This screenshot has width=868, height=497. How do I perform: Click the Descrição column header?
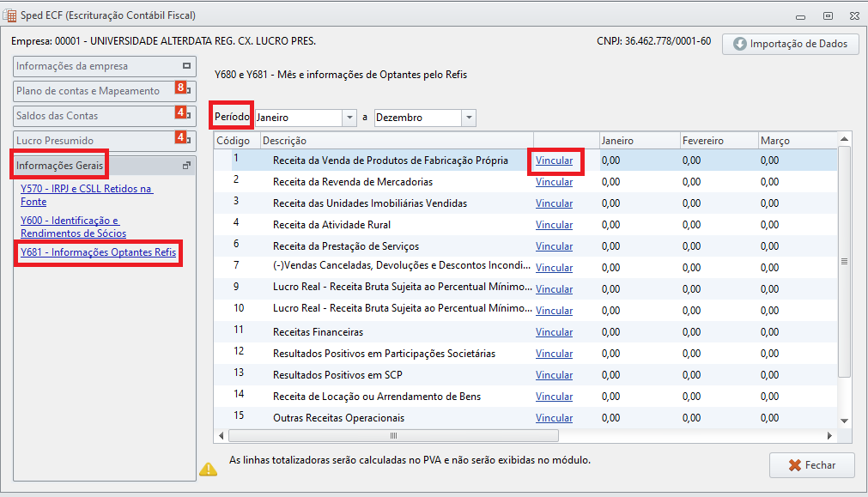tap(397, 141)
